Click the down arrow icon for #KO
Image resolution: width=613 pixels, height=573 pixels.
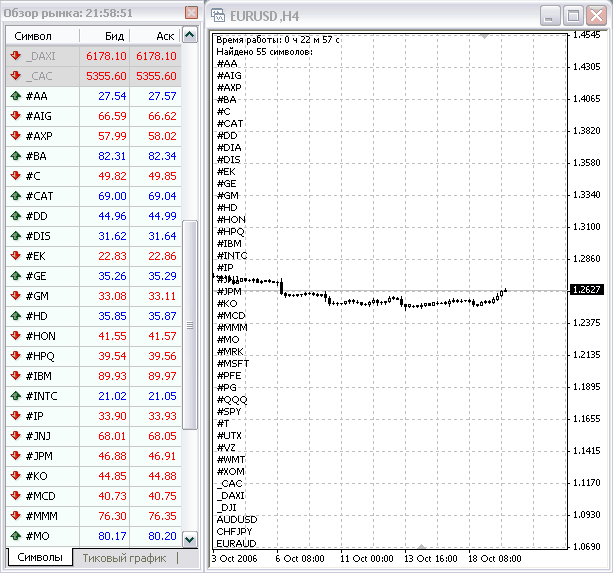pos(16,476)
